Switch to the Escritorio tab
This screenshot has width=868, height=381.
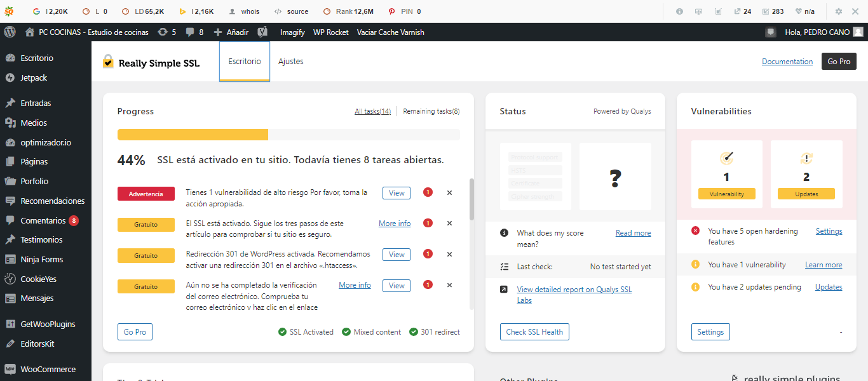pos(245,62)
